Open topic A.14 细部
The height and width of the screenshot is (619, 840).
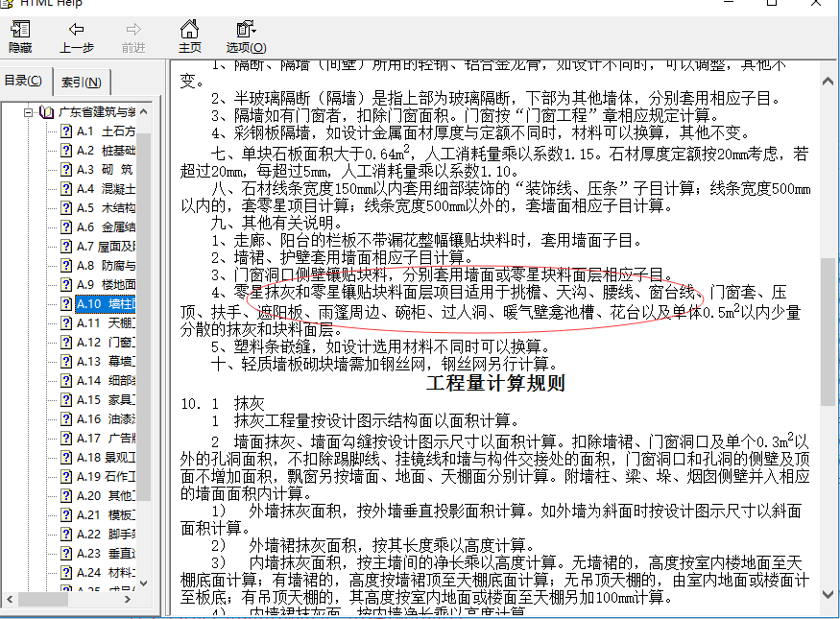coord(106,381)
